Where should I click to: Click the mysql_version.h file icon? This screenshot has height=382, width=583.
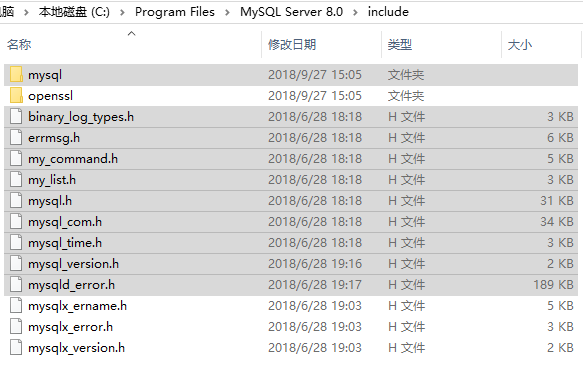(16, 264)
